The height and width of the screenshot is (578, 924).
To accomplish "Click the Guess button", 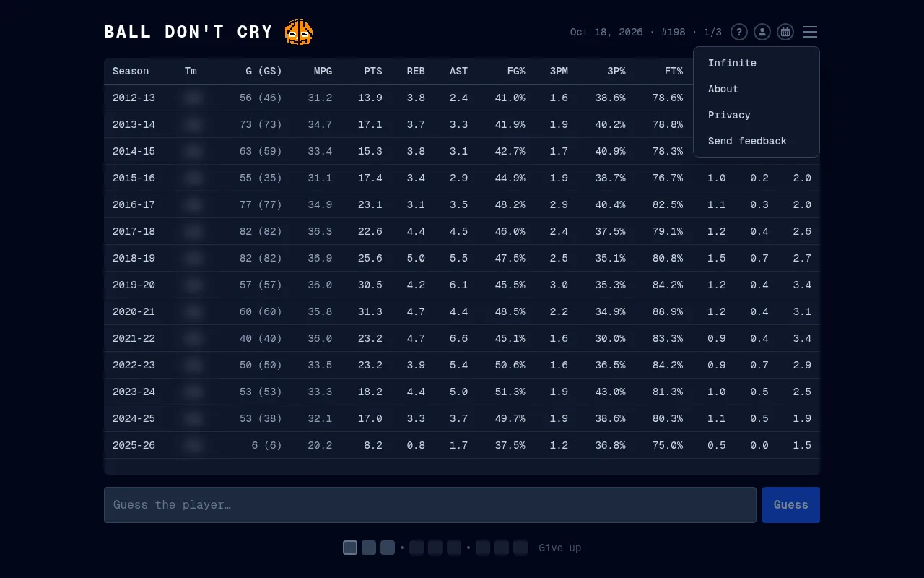I will (791, 505).
